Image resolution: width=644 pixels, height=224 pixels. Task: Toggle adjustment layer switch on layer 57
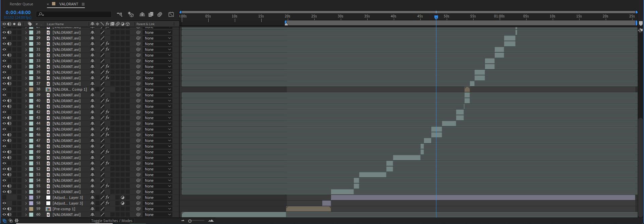pos(122,198)
